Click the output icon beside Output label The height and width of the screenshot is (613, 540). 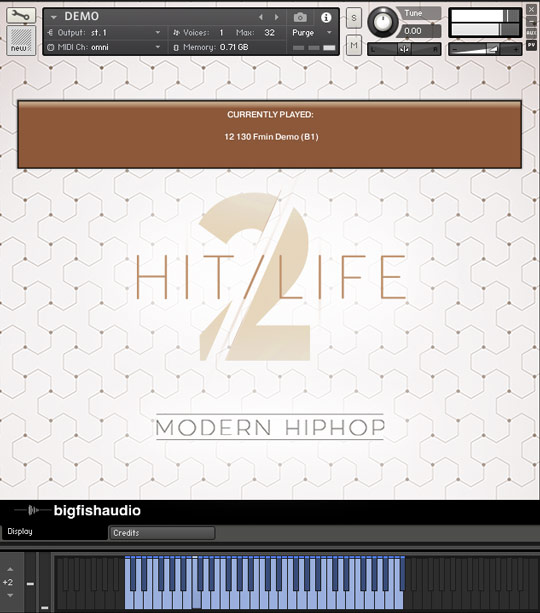[x=50, y=32]
